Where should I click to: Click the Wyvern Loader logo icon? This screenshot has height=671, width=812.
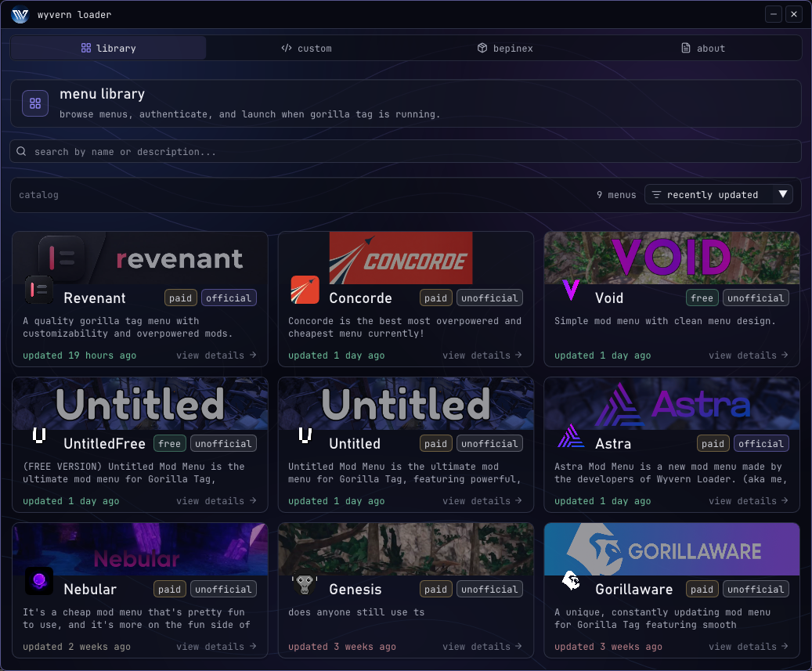point(20,15)
